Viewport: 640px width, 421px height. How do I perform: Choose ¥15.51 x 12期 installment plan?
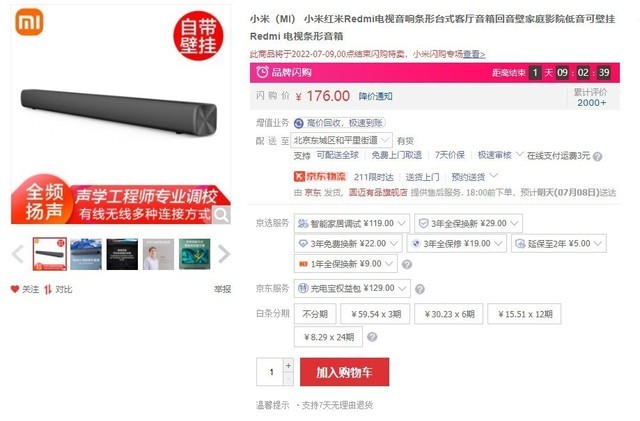click(524, 314)
